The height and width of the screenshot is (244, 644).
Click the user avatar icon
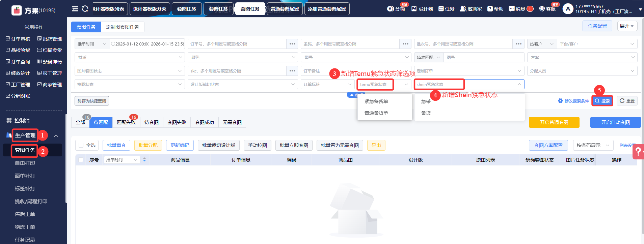pos(568,9)
